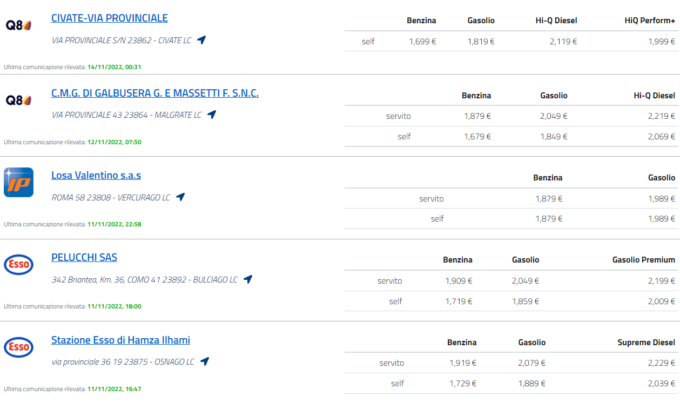Image resolution: width=680 pixels, height=403 pixels.
Task: Open Stazione Esso di Hamza Ilhami link
Action: (120, 341)
